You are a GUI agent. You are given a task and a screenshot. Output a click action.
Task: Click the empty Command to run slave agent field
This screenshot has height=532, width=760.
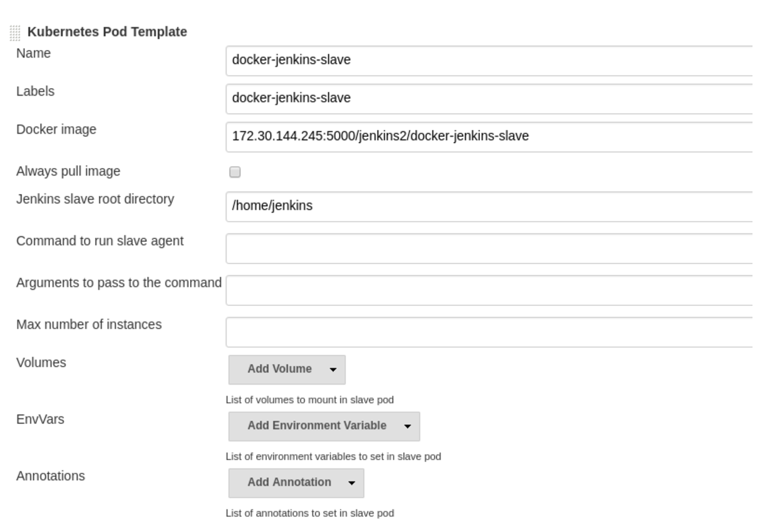pyautogui.click(x=489, y=248)
